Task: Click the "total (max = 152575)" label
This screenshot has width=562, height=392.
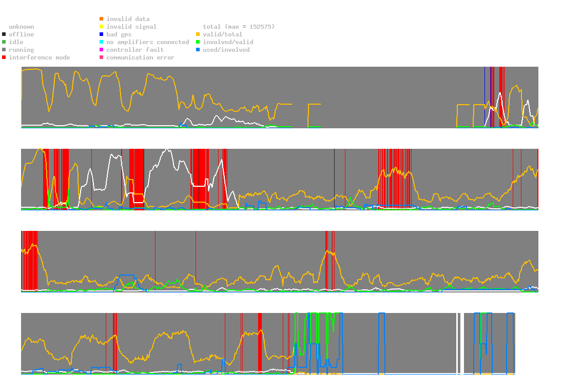Action: pos(239,27)
